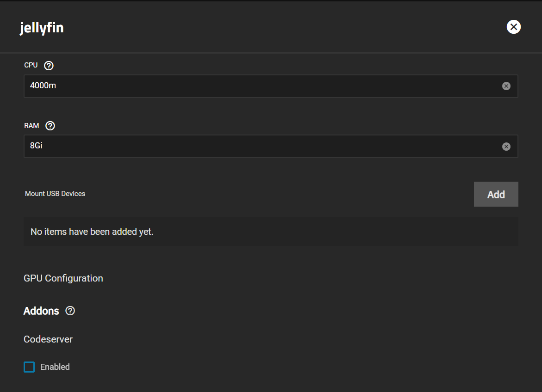Click the Addons section heading
Screen dimensions: 542x392
pyautogui.click(x=41, y=311)
